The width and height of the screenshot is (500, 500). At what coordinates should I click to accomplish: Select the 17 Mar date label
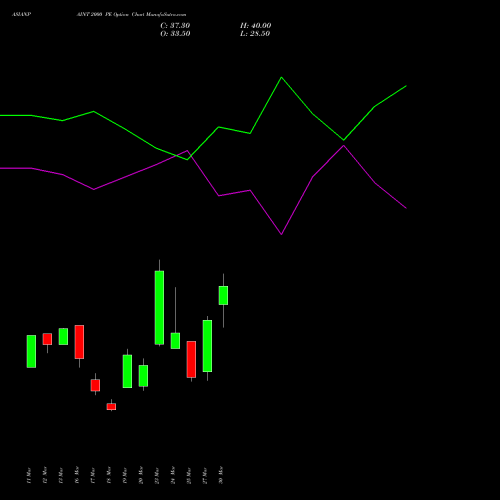click(93, 475)
